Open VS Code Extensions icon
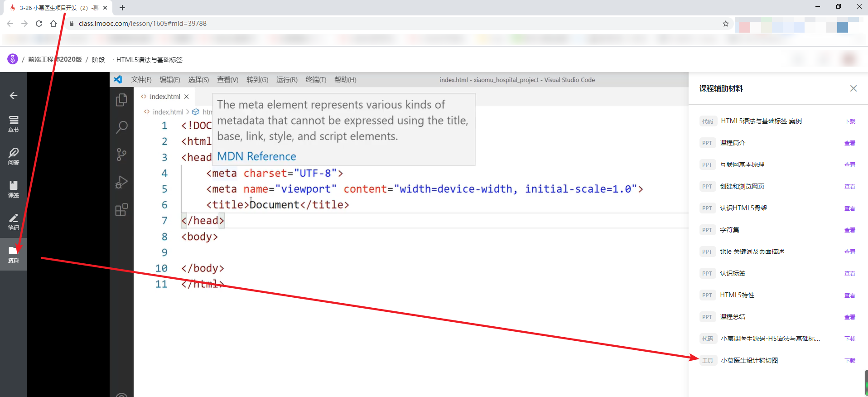Image resolution: width=868 pixels, height=397 pixels. tap(121, 210)
